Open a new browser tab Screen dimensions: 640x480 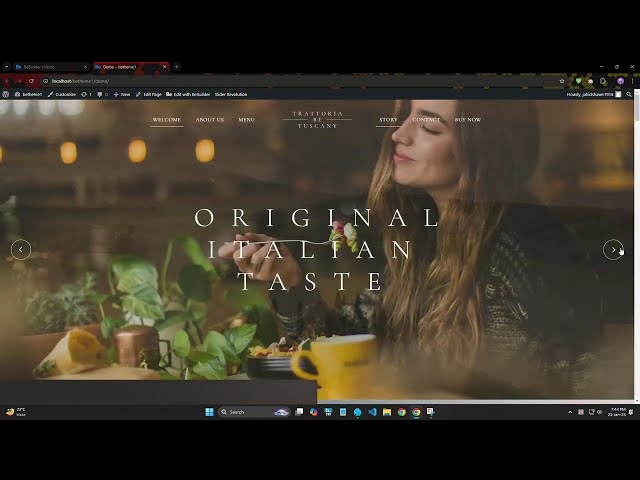tap(176, 67)
